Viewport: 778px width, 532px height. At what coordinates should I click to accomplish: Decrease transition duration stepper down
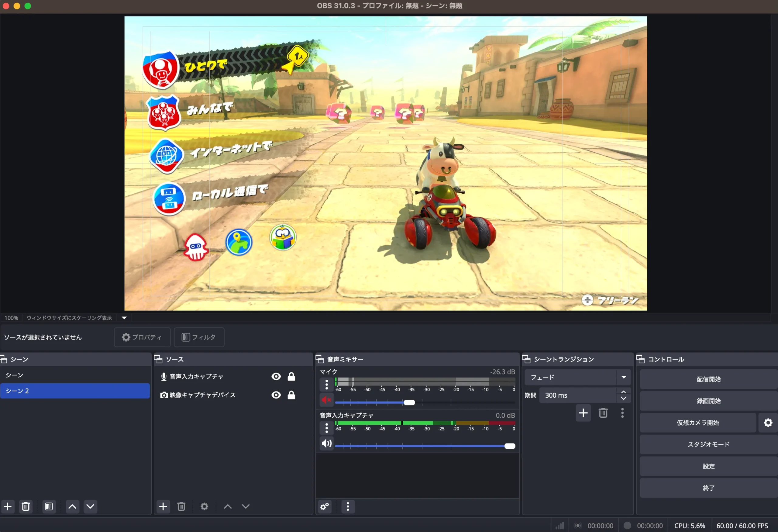tap(623, 399)
